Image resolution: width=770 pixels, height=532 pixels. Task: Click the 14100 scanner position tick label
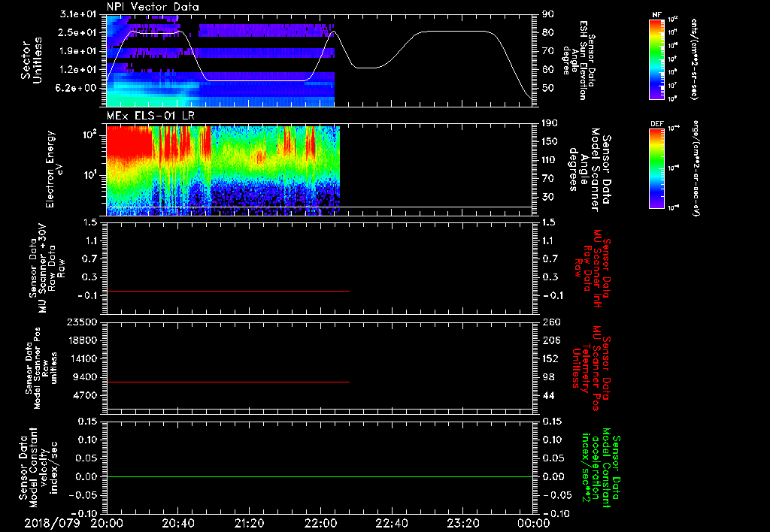81,358
